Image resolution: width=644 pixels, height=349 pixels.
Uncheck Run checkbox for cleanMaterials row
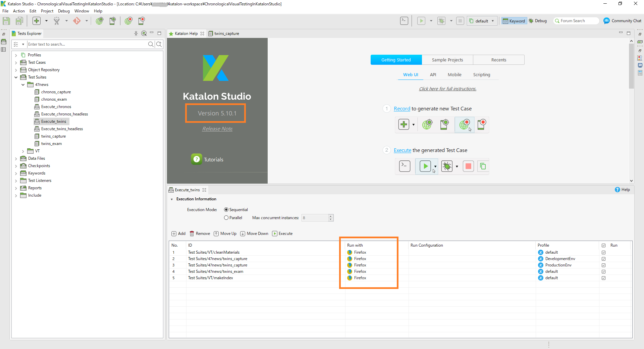tap(604, 252)
